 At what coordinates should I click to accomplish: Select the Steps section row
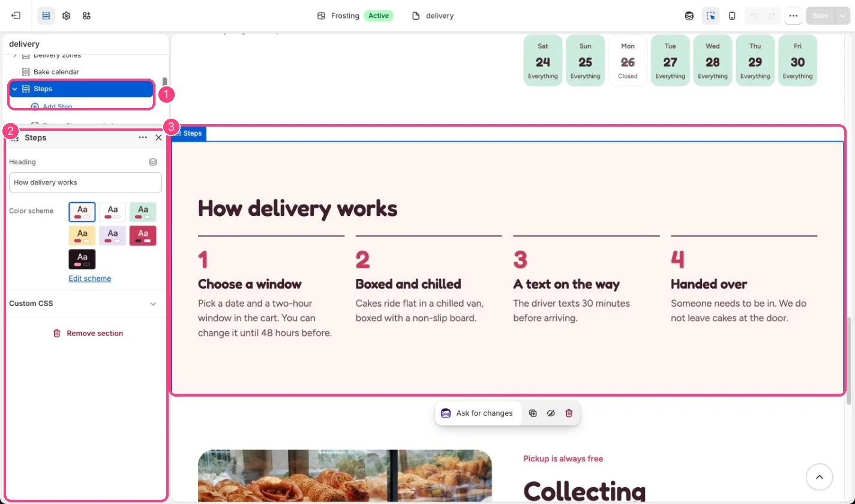point(82,89)
